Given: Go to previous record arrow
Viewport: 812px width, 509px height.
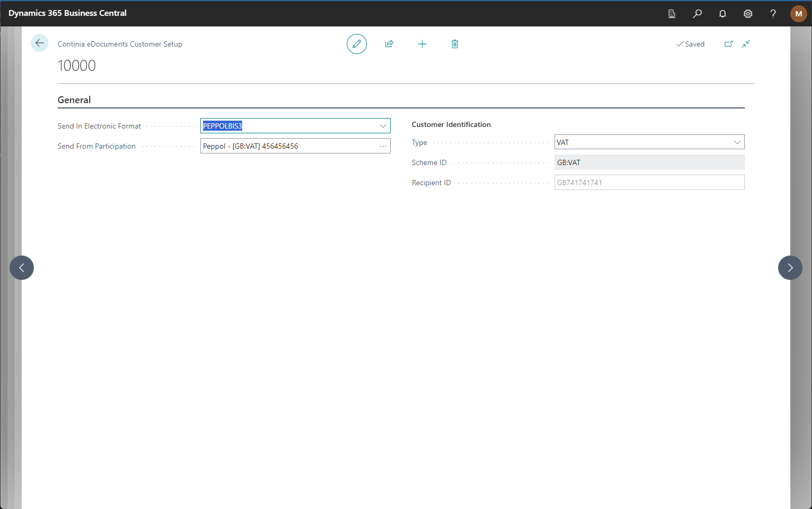Looking at the screenshot, I should pos(22,268).
